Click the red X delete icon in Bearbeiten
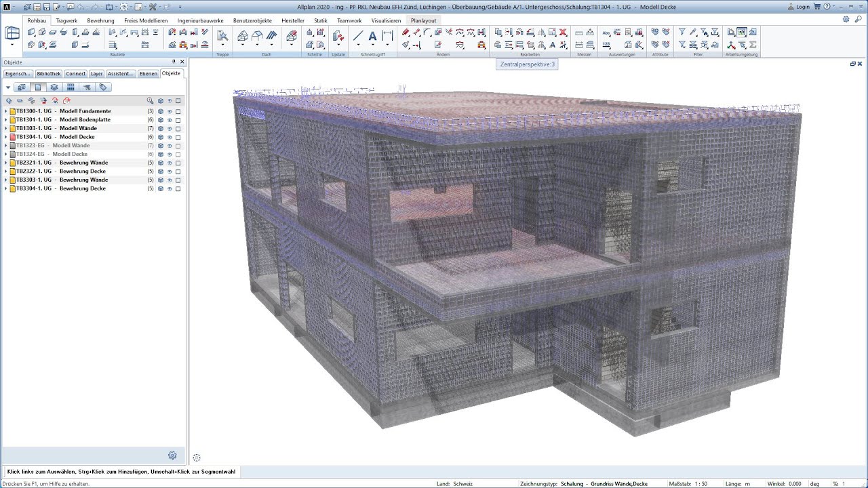The image size is (868, 488). (x=563, y=33)
